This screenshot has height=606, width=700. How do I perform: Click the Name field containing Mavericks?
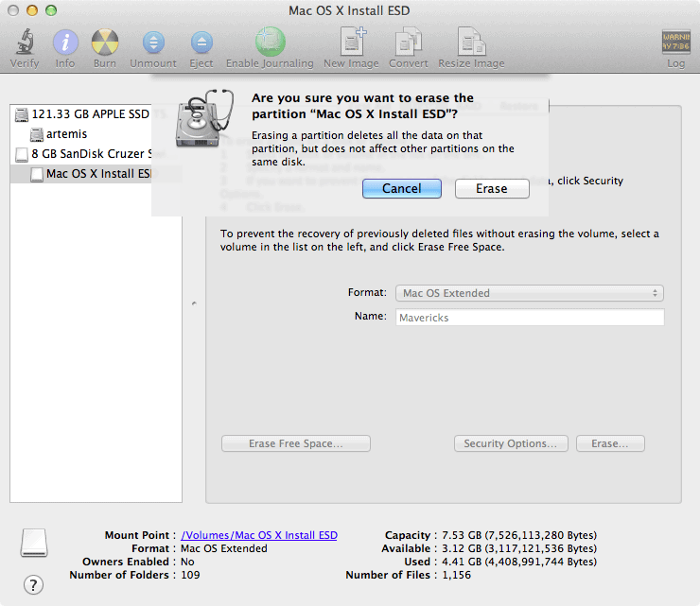click(x=530, y=318)
